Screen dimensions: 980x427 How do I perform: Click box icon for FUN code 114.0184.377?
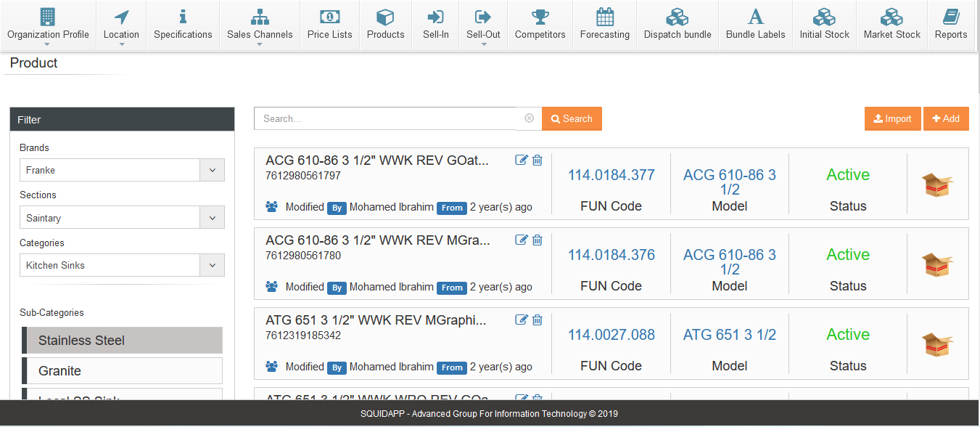click(x=937, y=184)
